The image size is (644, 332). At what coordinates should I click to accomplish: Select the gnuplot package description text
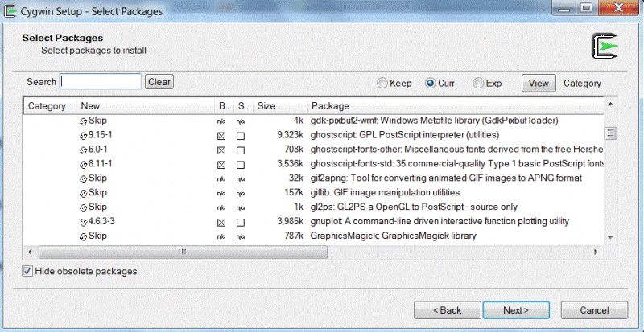tap(440, 222)
